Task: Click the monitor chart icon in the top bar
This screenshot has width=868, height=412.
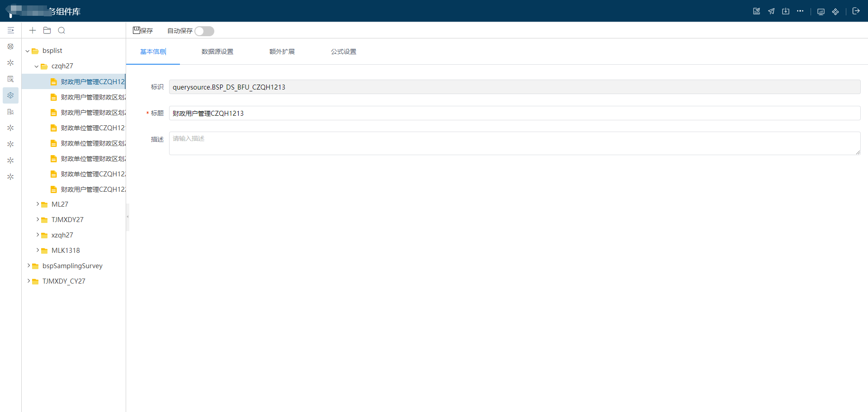Action: click(x=821, y=12)
